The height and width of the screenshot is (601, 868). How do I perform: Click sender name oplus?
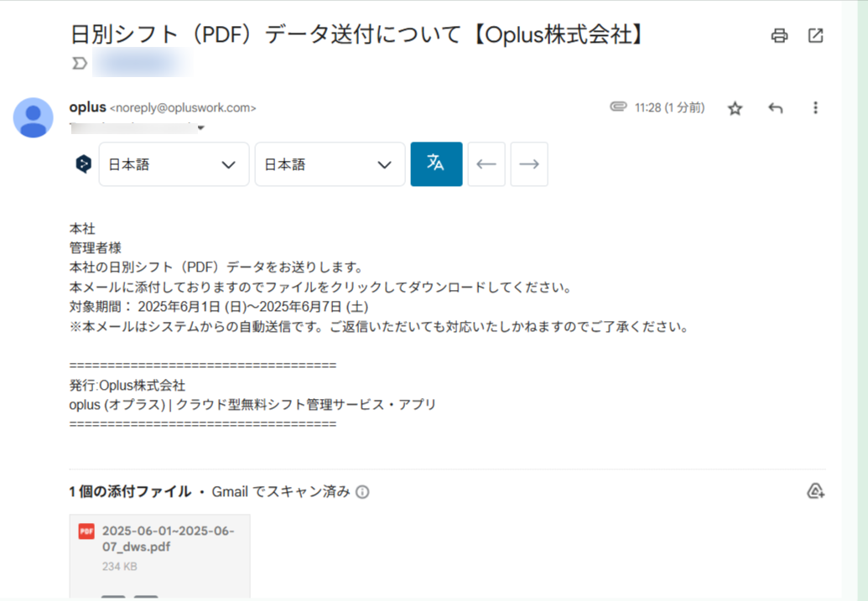pos(87,107)
